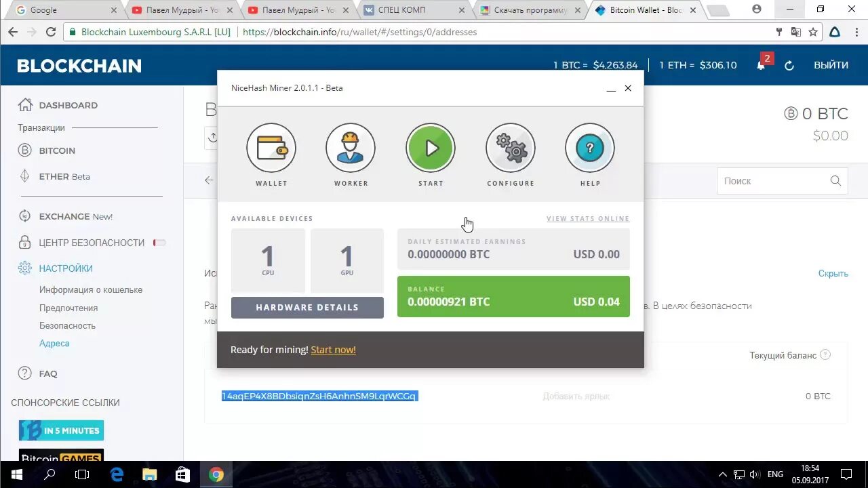Click the address bar URL
Screen dimensions: 868x488
click(359, 32)
